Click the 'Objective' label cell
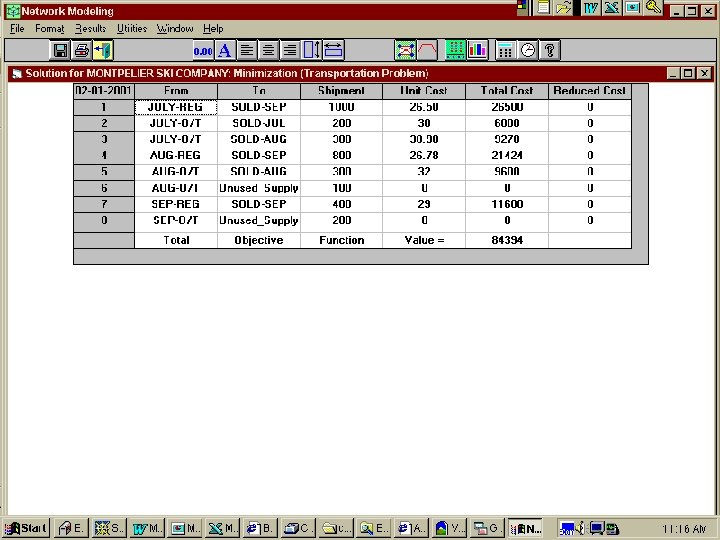 pos(259,240)
